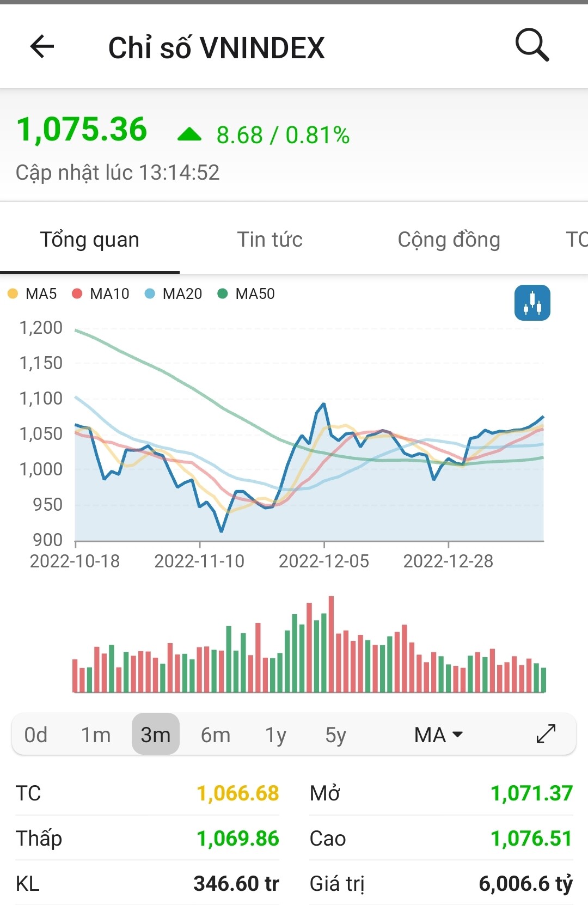Viewport: 588px width, 905px height.
Task: Click the MA50 green legend swatch
Action: coord(222,294)
